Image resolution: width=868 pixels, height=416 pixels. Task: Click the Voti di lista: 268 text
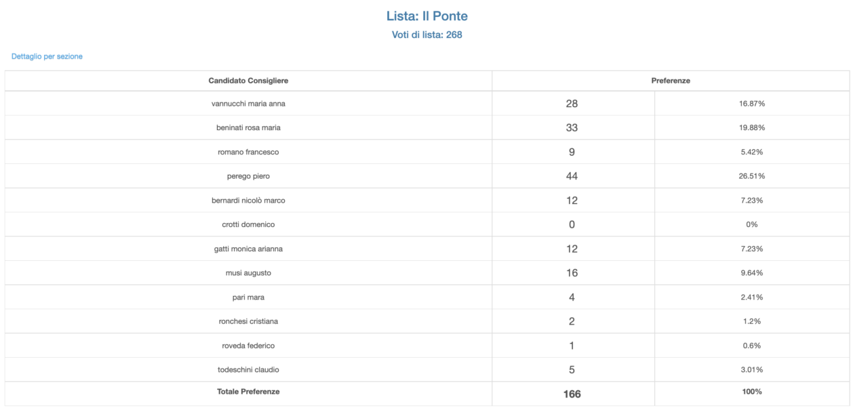427,35
